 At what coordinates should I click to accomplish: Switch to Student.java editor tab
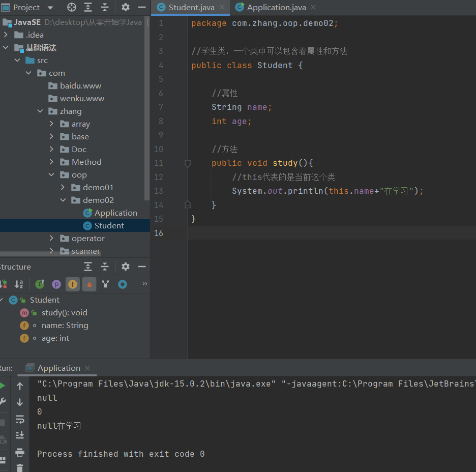pyautogui.click(x=191, y=7)
